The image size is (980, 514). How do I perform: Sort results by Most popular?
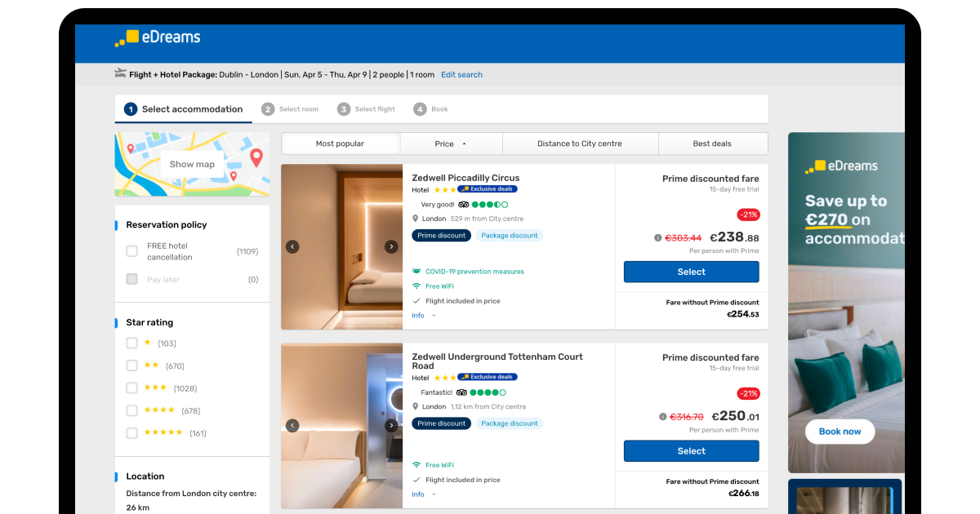[x=341, y=144]
